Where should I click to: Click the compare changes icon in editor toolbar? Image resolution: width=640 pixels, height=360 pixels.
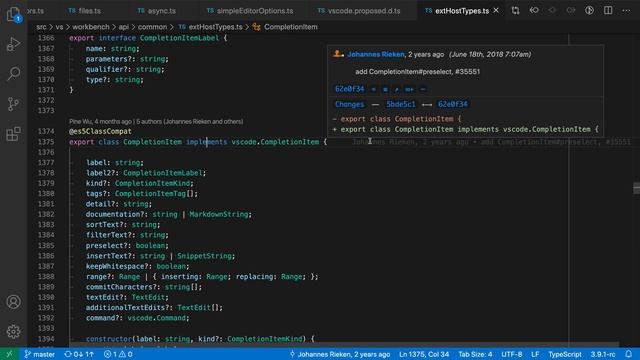pyautogui.click(x=516, y=11)
